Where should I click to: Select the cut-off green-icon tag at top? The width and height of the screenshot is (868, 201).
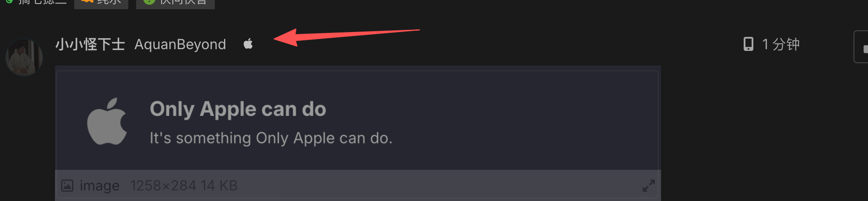pyautogui.click(x=175, y=4)
